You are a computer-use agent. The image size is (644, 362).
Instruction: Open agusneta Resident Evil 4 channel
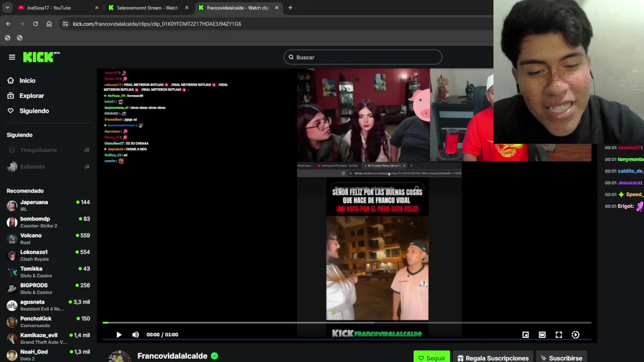(x=48, y=305)
